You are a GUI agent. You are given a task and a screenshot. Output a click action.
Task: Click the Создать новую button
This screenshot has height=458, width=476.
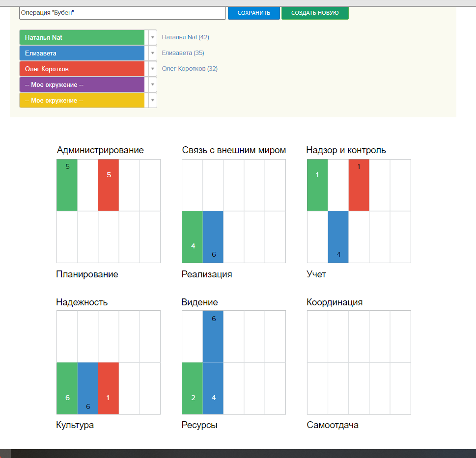pyautogui.click(x=315, y=13)
